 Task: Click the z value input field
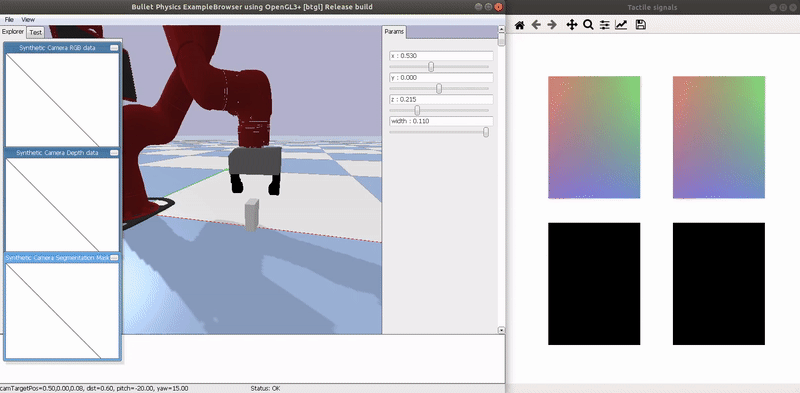point(441,100)
